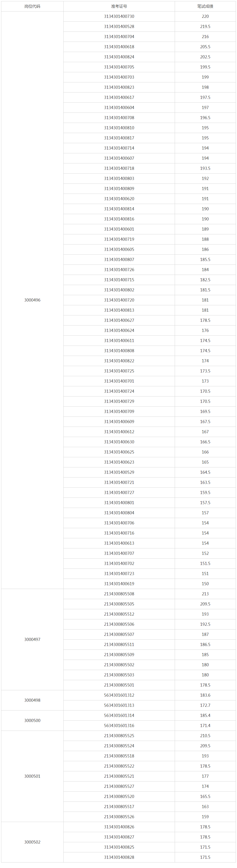Screen dimensions: 237x868
Task: Select the position code cell 3000501
Action: [32, 776]
